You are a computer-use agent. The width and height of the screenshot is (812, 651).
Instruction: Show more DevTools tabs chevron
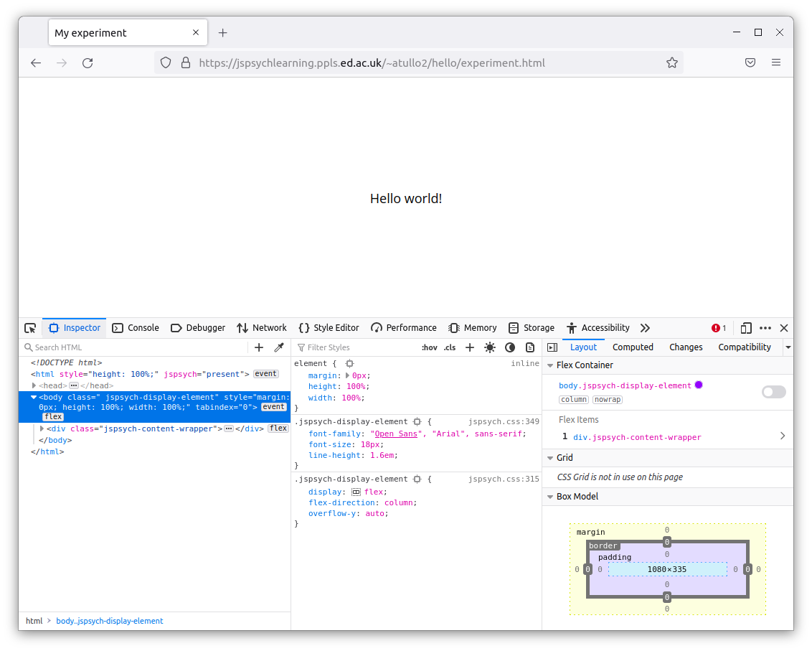tap(645, 328)
